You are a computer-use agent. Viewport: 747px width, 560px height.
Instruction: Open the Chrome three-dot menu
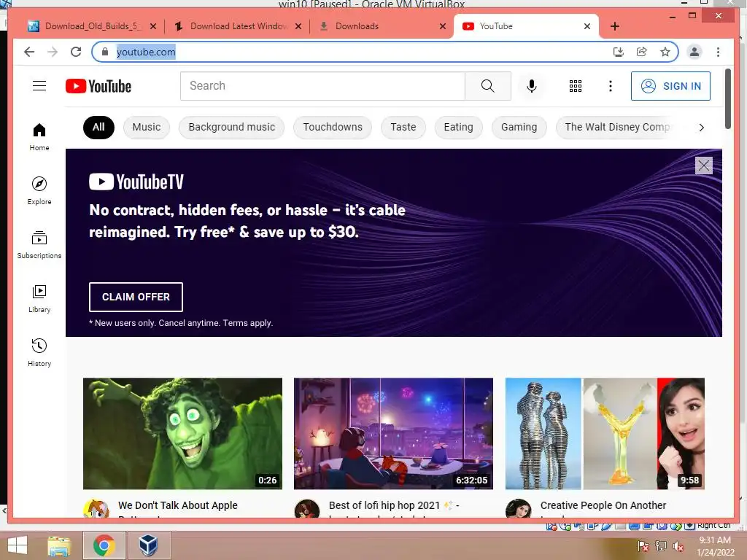point(718,52)
